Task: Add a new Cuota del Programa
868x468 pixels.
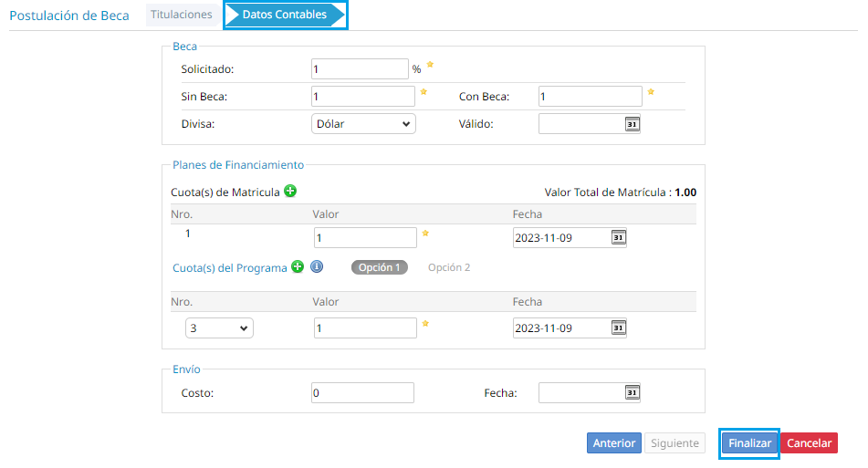Action: pos(298,267)
